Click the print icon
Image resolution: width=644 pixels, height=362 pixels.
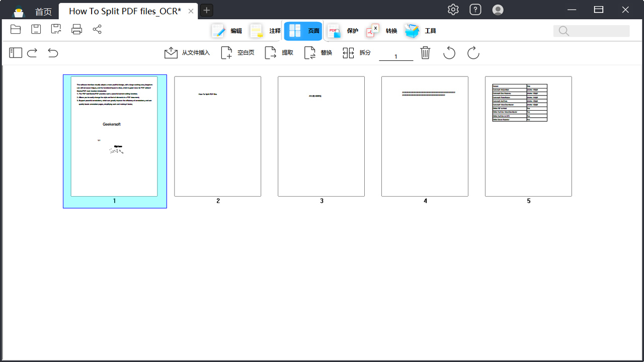coord(76,30)
